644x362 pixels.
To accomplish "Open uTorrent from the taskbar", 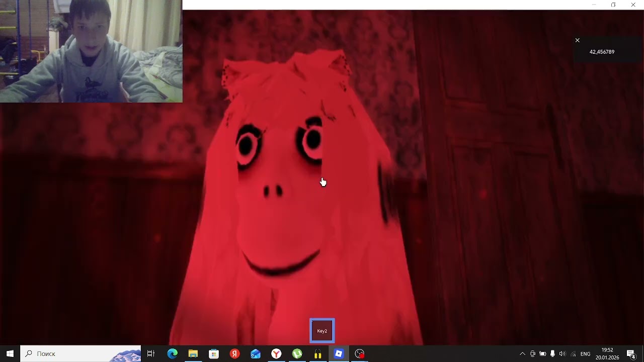I will coord(297,354).
